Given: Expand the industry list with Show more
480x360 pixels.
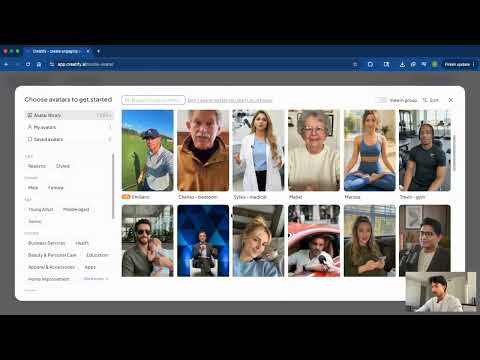Looking at the screenshot, I should click(96, 279).
